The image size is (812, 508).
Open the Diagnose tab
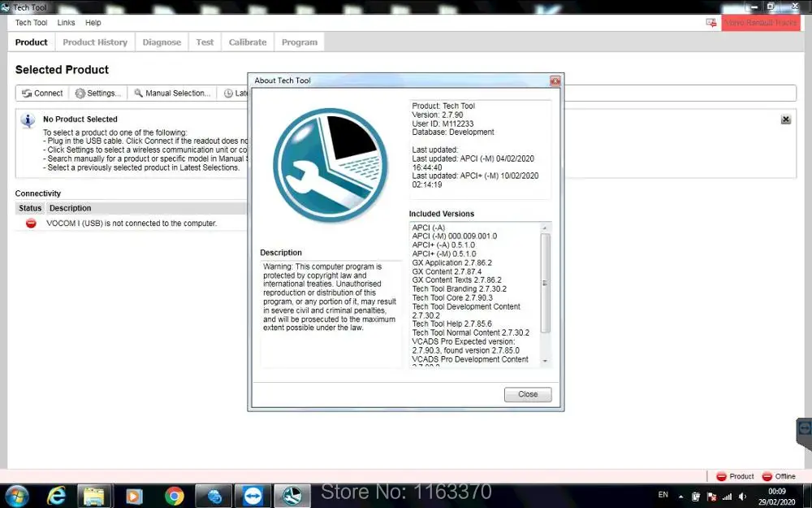(x=162, y=42)
